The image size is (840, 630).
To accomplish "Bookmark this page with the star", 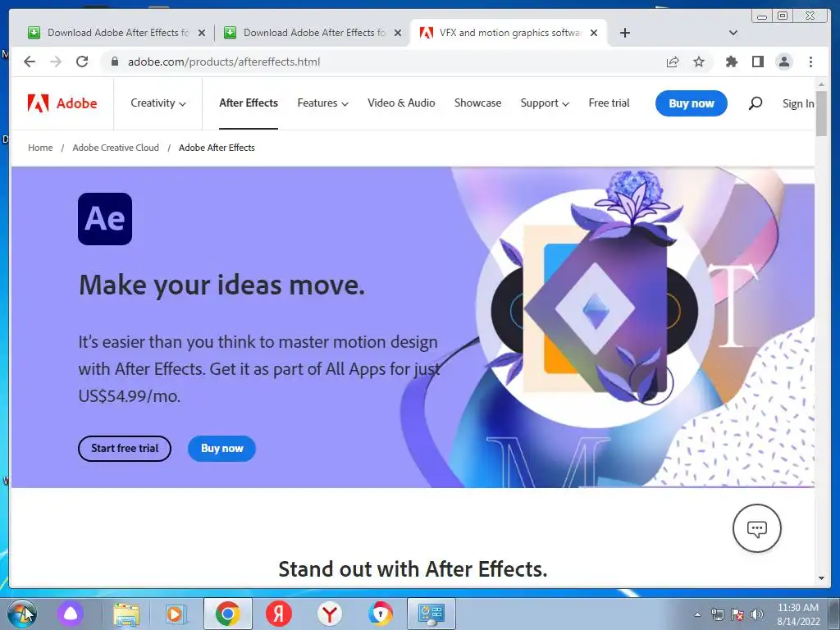I will [x=699, y=62].
